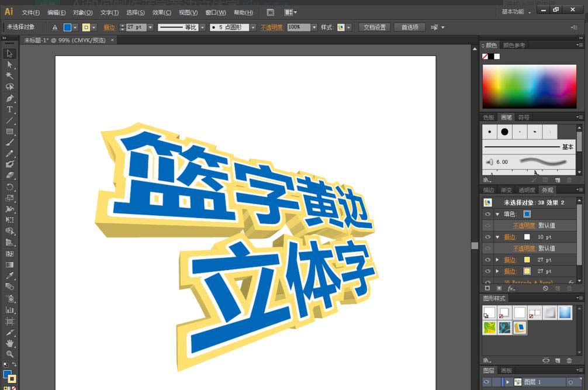Toggle visibility of the 10 pt stroke
Viewport: 588px width, 390px height.
(x=487, y=237)
